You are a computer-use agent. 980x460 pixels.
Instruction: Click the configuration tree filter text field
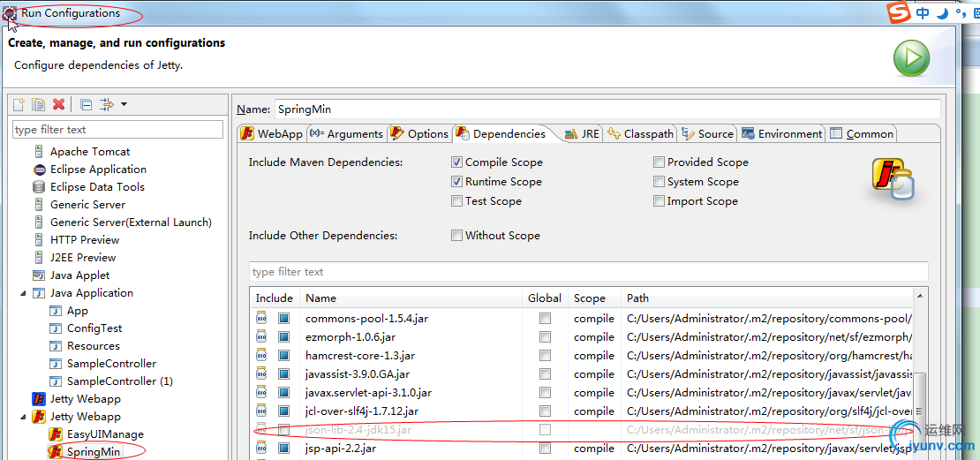tap(117, 130)
